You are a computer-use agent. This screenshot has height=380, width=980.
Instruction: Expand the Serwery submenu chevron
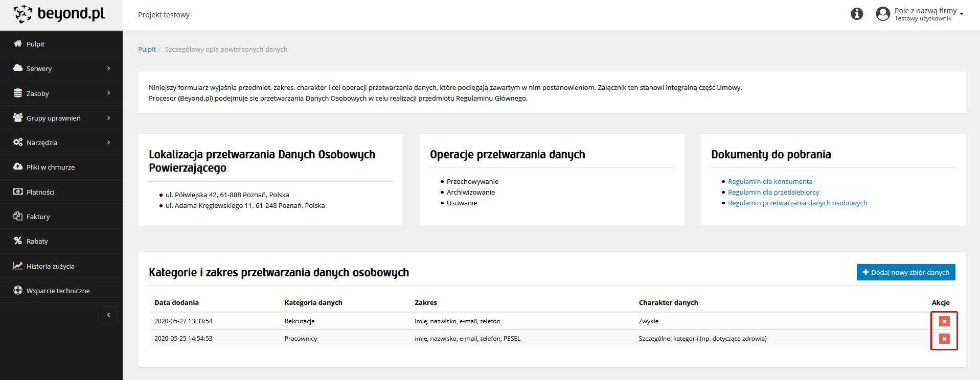pyautogui.click(x=108, y=68)
